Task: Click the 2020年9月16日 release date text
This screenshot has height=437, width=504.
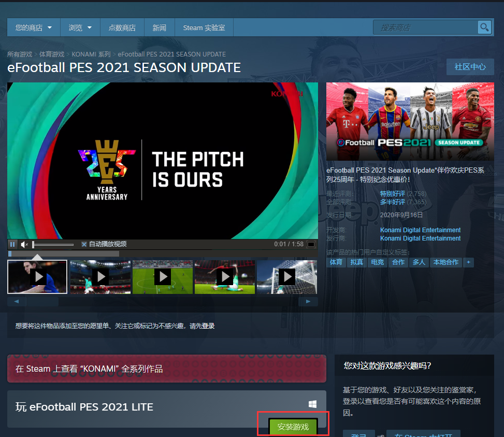Action: pyautogui.click(x=401, y=215)
